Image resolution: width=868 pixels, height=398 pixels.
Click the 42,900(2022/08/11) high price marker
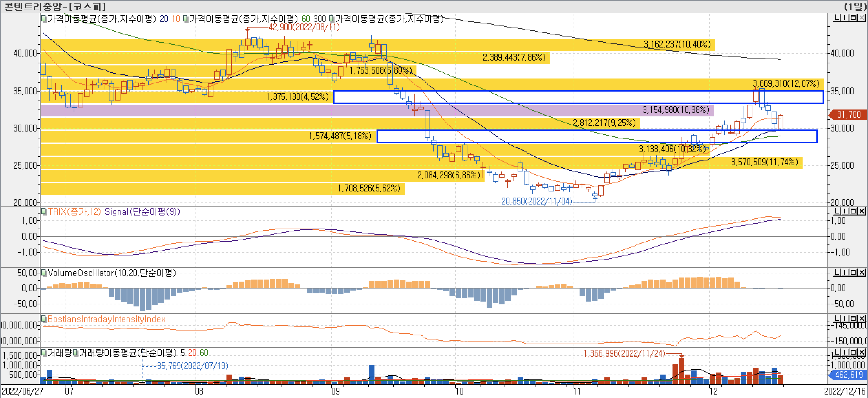click(x=304, y=27)
